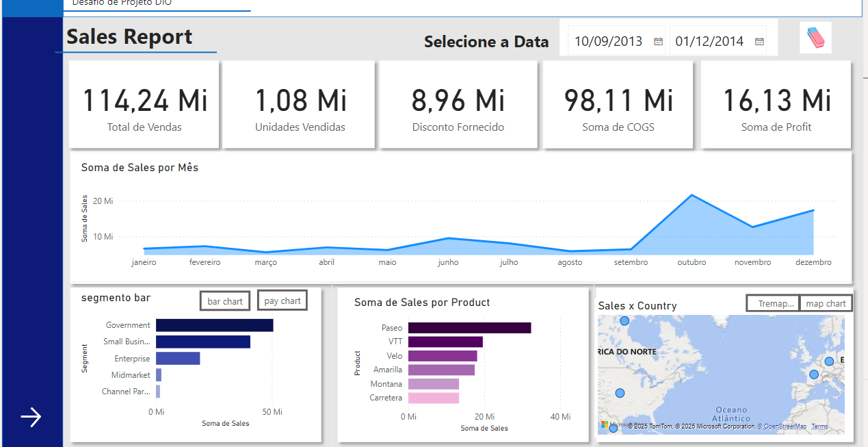Edit the start date field 10/09/2013
The image size is (868, 447).
coord(609,41)
